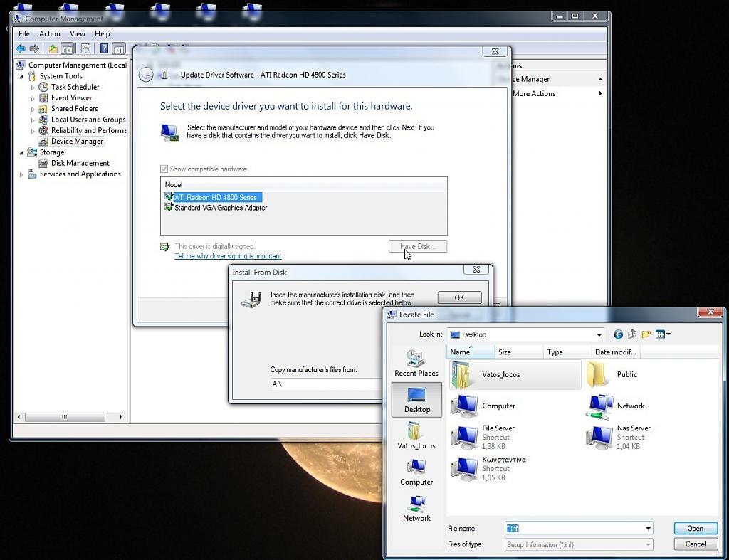Expand the Task Scheduler tree node
The width and height of the screenshot is (729, 560).
point(33,88)
